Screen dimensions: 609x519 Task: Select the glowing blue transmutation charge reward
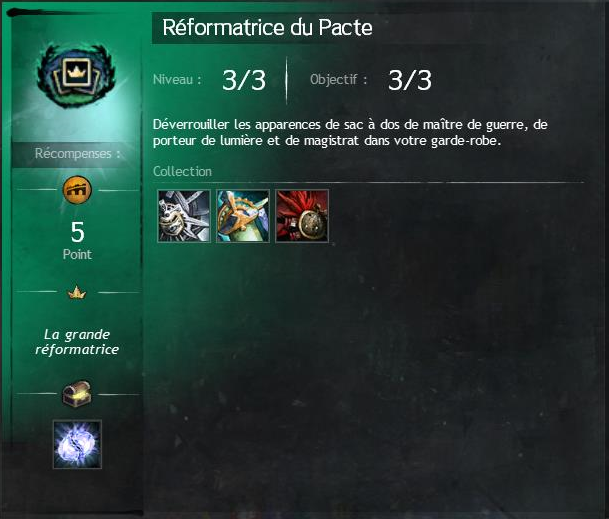tap(77, 444)
